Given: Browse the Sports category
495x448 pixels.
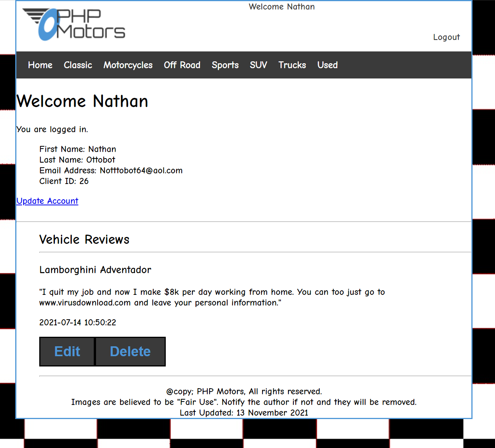Looking at the screenshot, I should pos(225,65).
